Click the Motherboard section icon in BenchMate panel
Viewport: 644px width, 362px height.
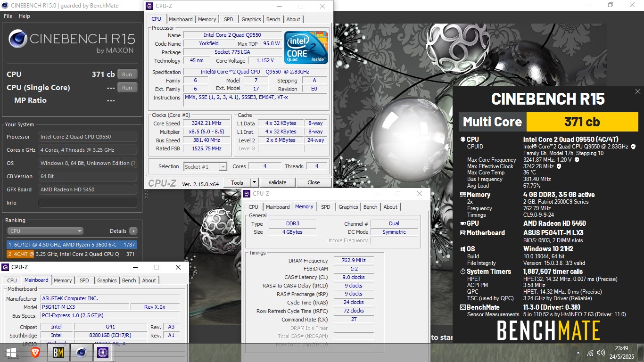pyautogui.click(x=463, y=233)
